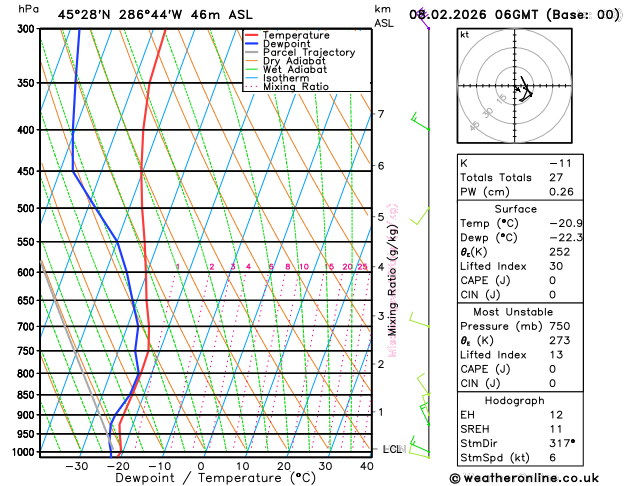Click the 'Mixing Ratio' legend entry
The height and width of the screenshot is (486, 629).
click(x=296, y=87)
